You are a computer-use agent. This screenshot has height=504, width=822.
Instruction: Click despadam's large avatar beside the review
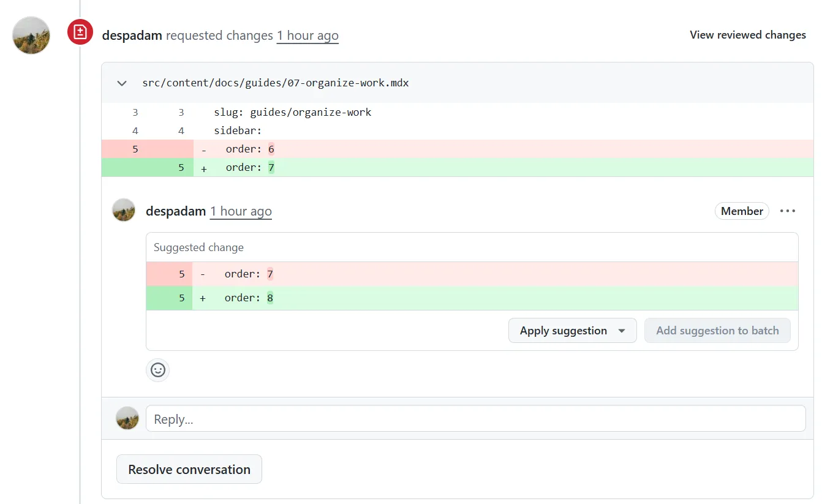tap(31, 36)
